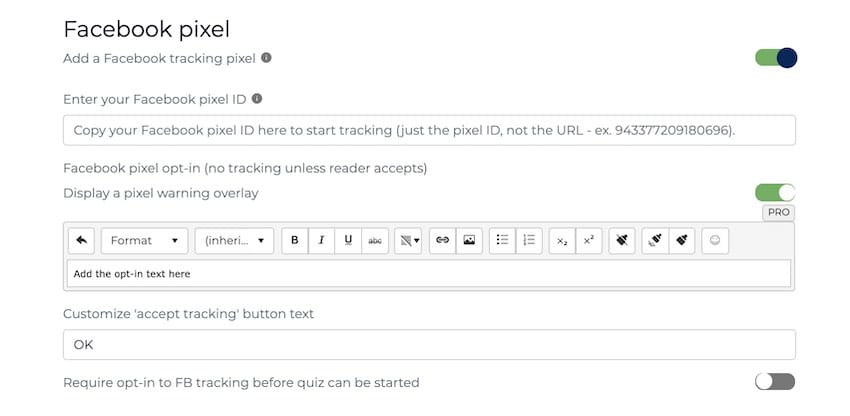Create a numbered list

[529, 240]
